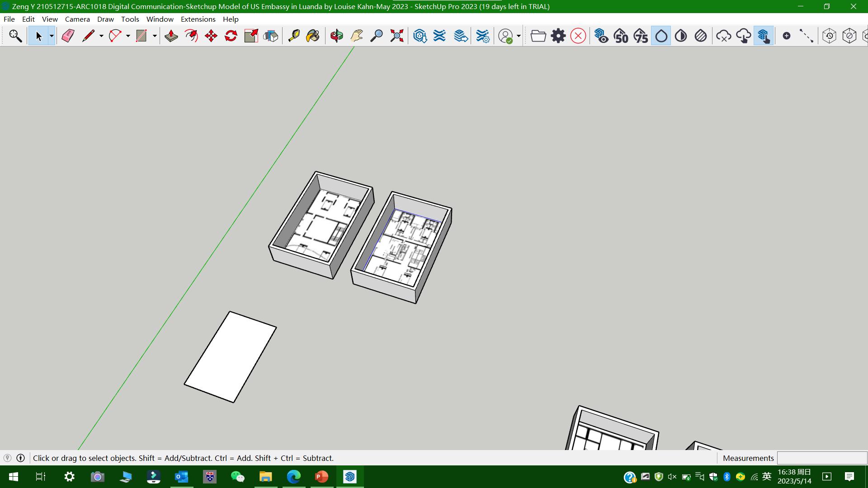This screenshot has height=488, width=868.
Task: Open PowerPoint from the taskbar
Action: [x=321, y=477]
